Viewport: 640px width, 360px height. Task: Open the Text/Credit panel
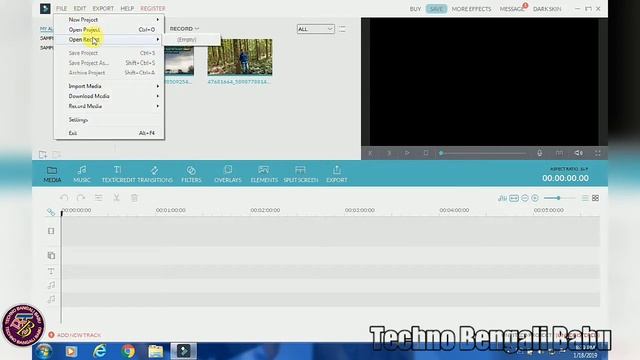click(118, 174)
